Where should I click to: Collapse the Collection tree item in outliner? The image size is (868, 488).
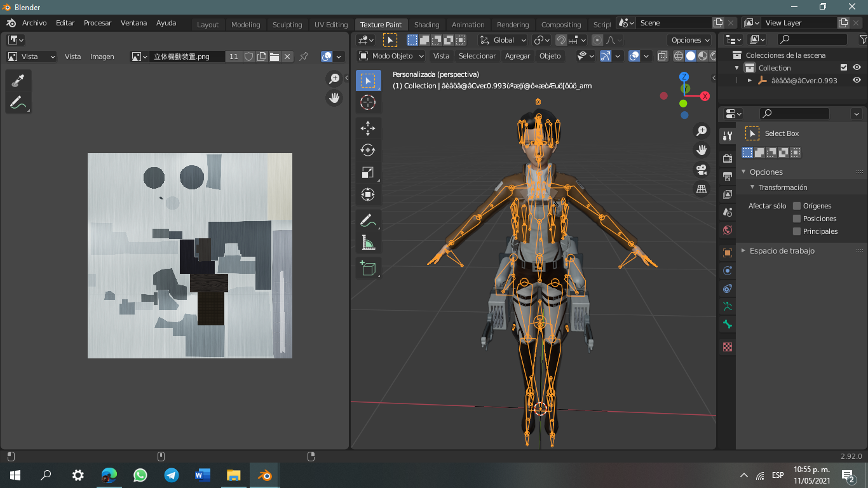[737, 68]
